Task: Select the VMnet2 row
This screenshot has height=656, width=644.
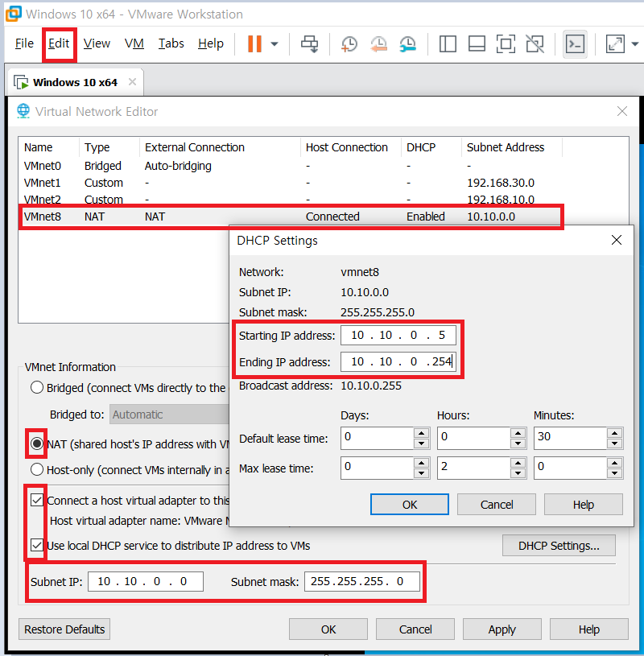Action: 324,200
